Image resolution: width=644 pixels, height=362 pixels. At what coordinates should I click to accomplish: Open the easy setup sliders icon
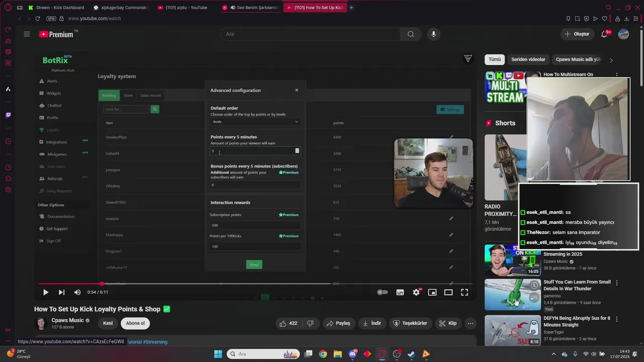coord(636,19)
